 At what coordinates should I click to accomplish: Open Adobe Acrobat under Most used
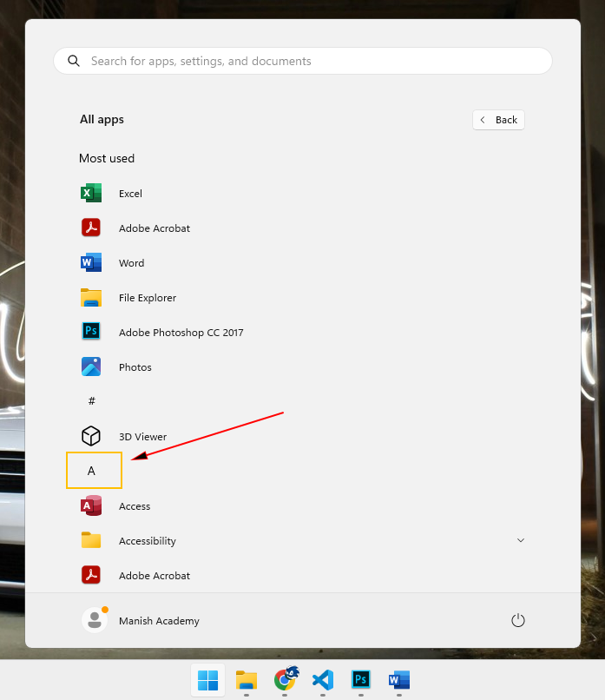click(154, 228)
